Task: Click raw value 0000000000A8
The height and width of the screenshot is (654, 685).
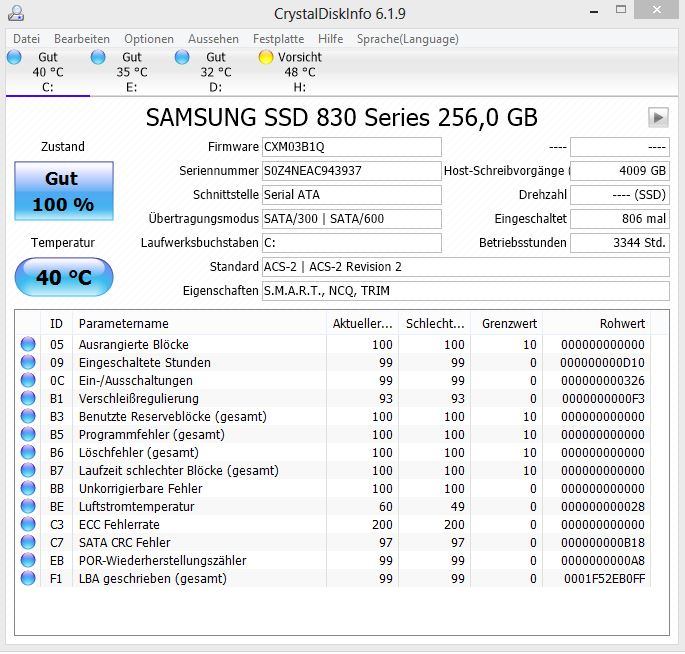Action: click(x=603, y=561)
